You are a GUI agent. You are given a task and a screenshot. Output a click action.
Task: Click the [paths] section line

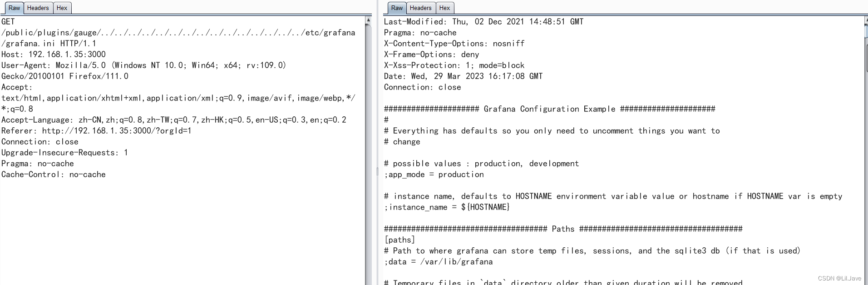(x=399, y=240)
